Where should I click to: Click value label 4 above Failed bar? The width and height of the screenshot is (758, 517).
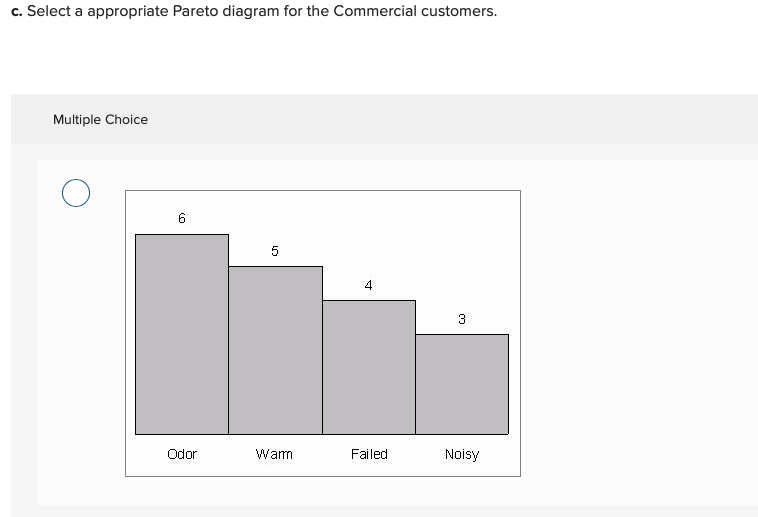[368, 285]
